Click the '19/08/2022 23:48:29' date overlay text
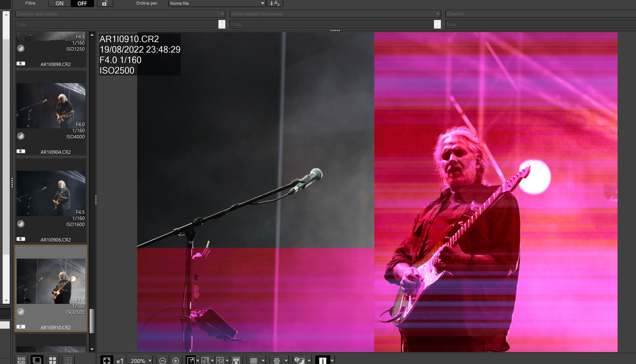Viewport: 636px width, 364px height. click(x=140, y=50)
